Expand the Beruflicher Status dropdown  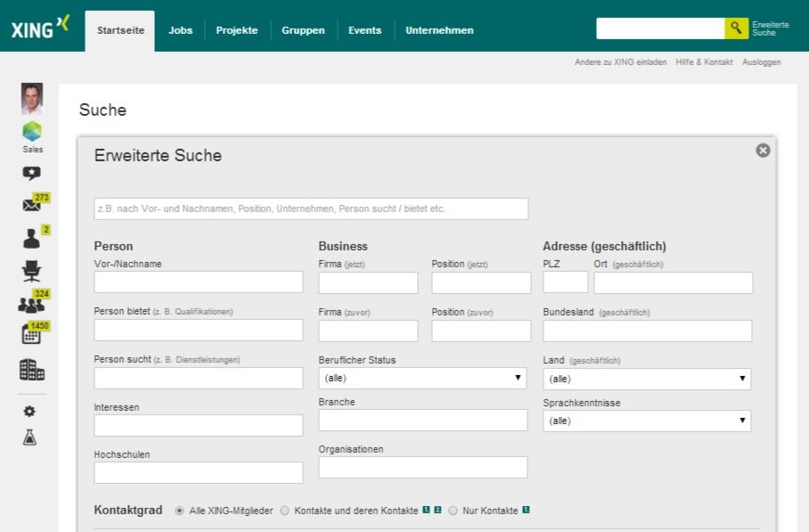coord(422,378)
